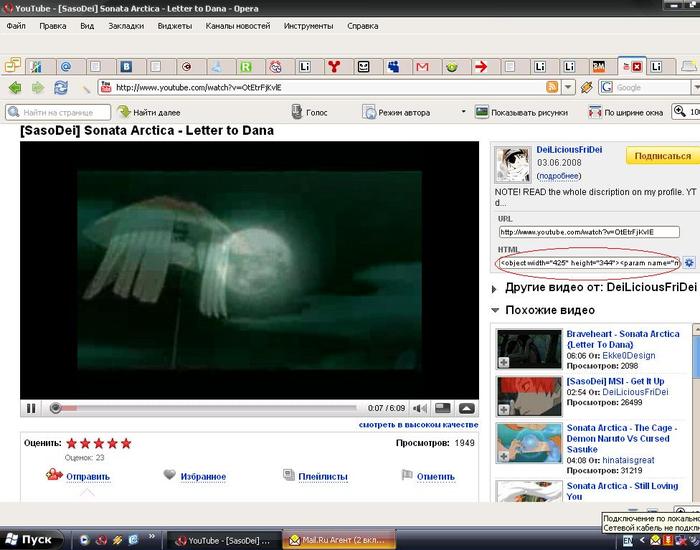Screen dimensions: 700x550
Task: Click the new tab icon at tab bar start
Action: point(13,65)
